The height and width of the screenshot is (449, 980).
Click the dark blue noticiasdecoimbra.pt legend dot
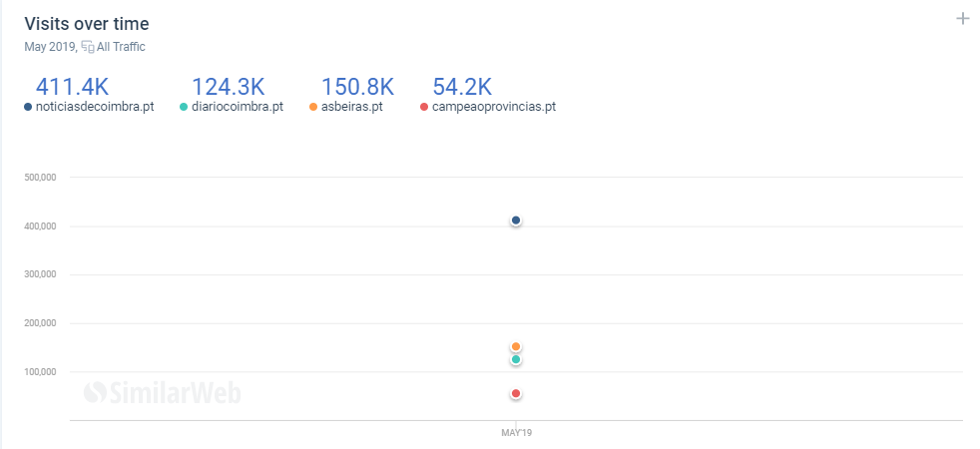[28, 107]
